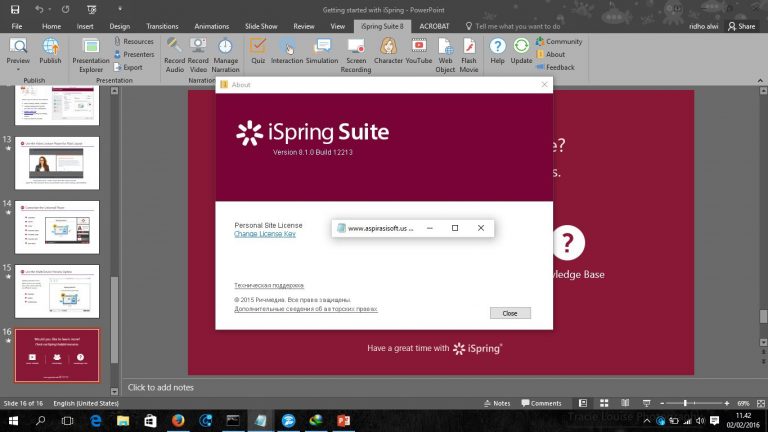Close the About dialog with X
Screen dimensions: 768x432
tap(544, 85)
